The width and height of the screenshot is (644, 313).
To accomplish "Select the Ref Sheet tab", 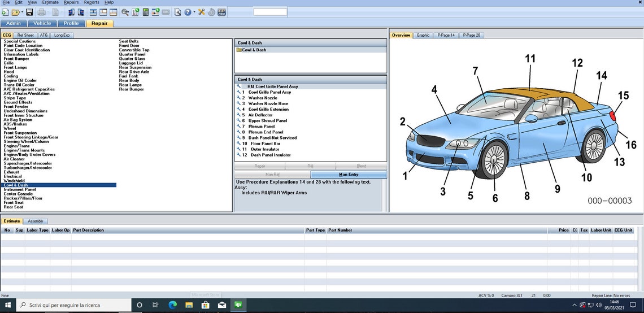I will point(25,36).
